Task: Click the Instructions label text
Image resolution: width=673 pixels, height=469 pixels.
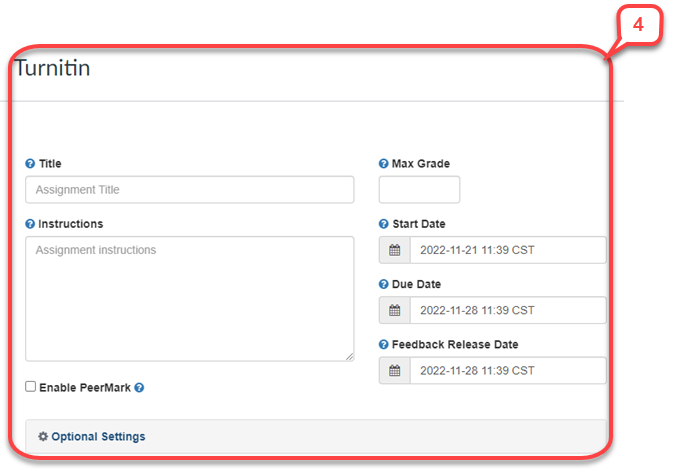Action: click(71, 224)
